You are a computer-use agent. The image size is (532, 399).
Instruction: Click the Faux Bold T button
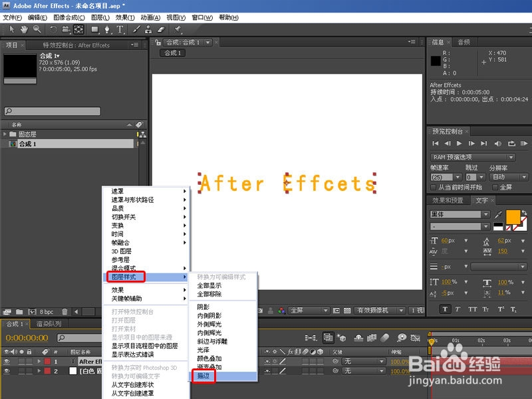click(x=445, y=309)
